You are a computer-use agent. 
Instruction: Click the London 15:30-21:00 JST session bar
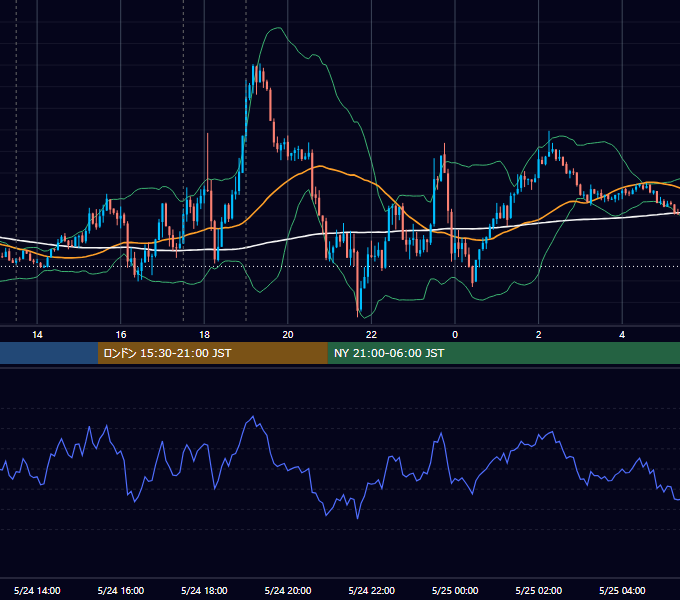[212, 353]
